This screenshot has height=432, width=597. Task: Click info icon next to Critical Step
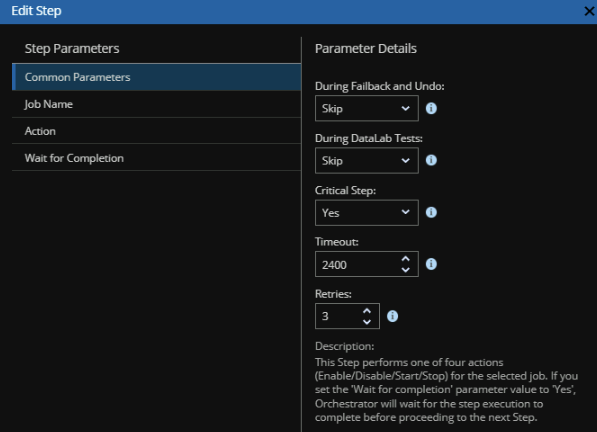tap(431, 212)
